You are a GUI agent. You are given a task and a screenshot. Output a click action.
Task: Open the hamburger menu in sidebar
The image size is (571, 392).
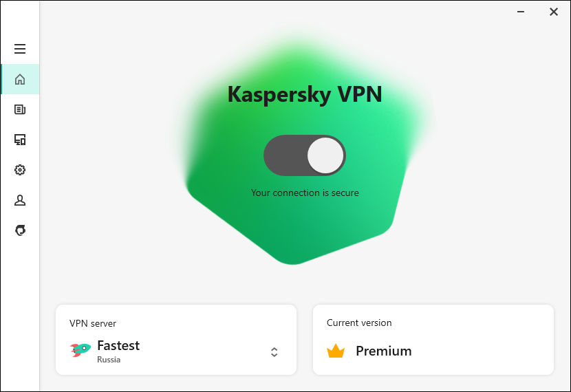point(20,49)
